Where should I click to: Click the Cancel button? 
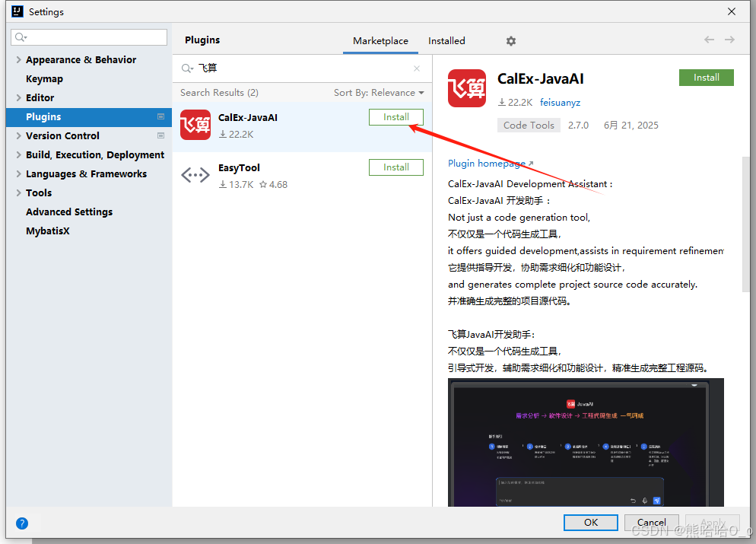pyautogui.click(x=651, y=523)
